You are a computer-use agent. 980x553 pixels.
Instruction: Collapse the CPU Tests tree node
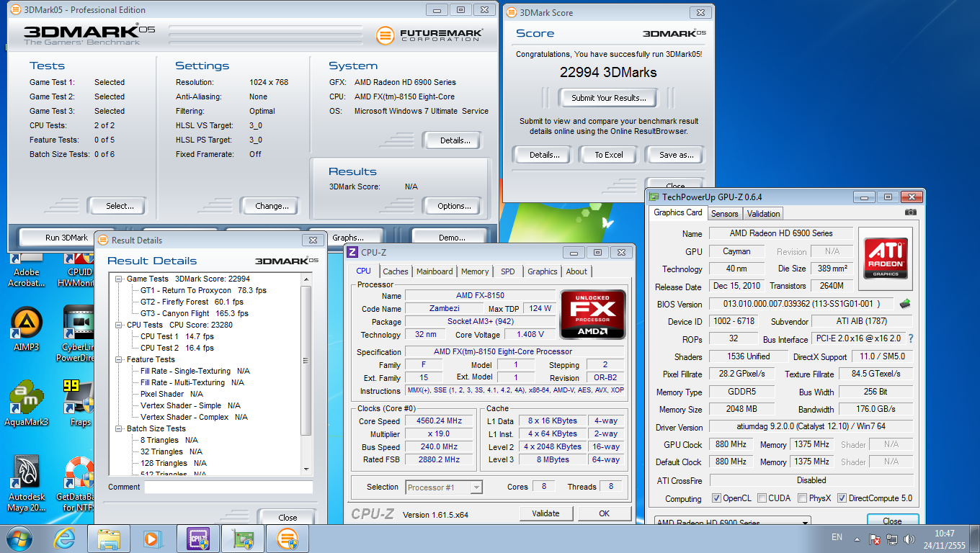(119, 325)
